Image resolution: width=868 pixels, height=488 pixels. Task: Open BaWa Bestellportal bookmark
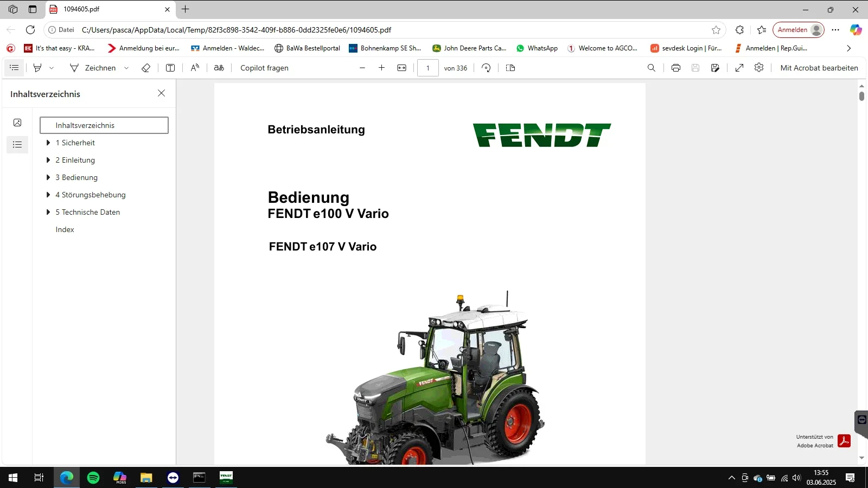307,48
